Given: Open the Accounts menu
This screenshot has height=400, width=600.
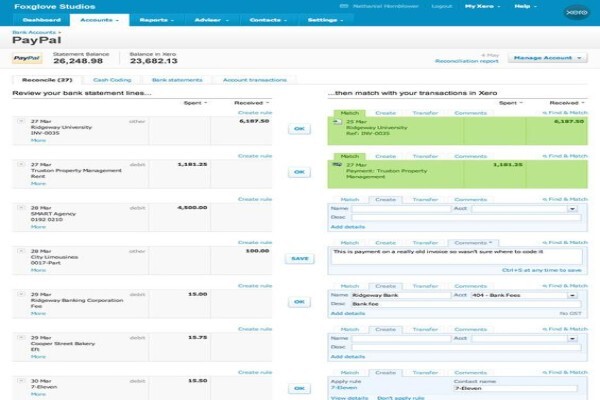Looking at the screenshot, I should [x=99, y=20].
